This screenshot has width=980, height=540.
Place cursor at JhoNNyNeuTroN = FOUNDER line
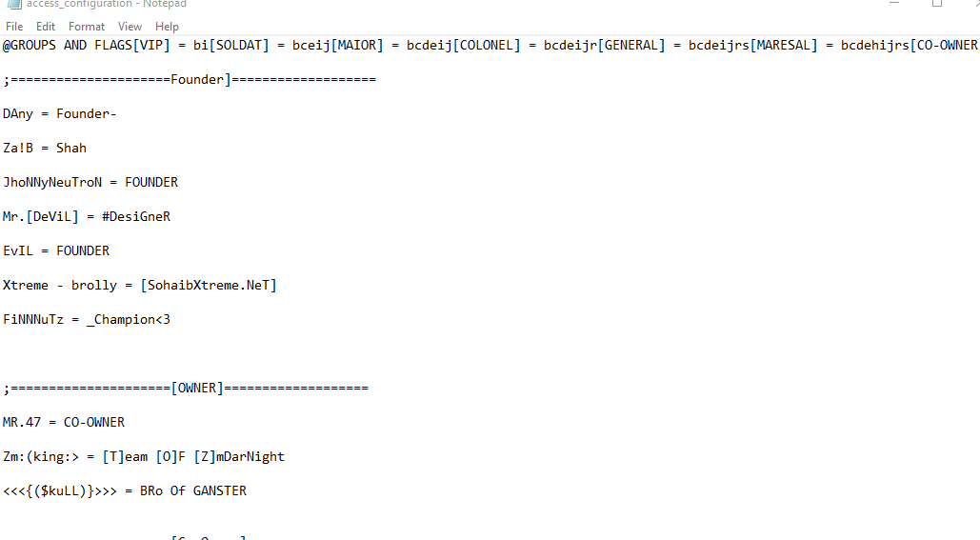click(90, 183)
